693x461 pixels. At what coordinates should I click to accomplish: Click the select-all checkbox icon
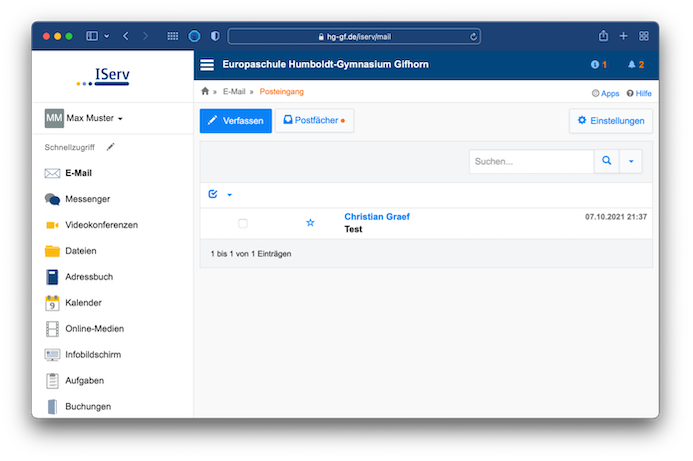tap(213, 194)
